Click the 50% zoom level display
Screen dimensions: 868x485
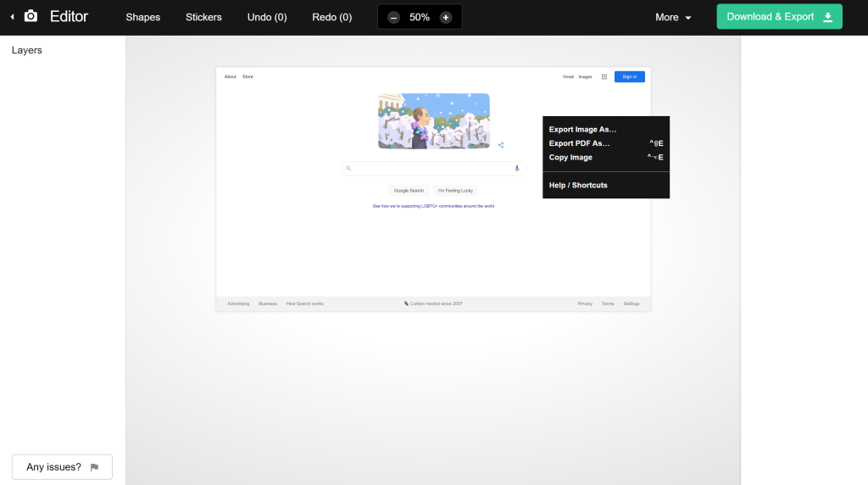click(420, 17)
